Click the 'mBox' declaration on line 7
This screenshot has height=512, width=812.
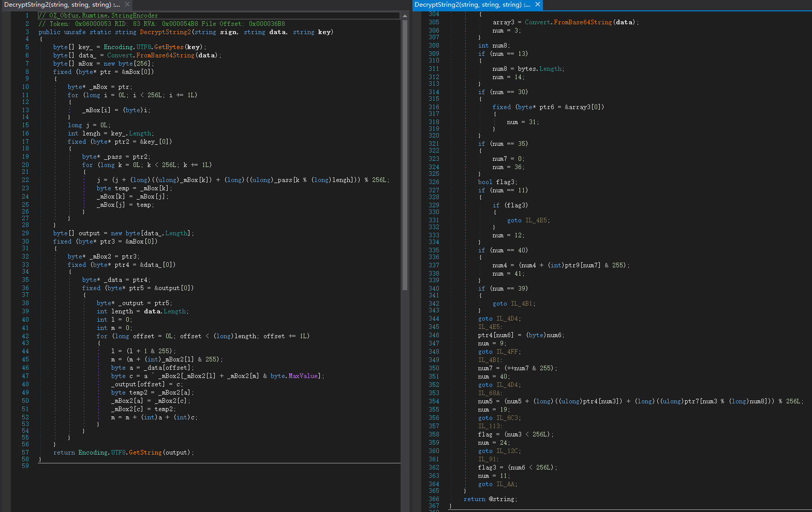(85, 64)
